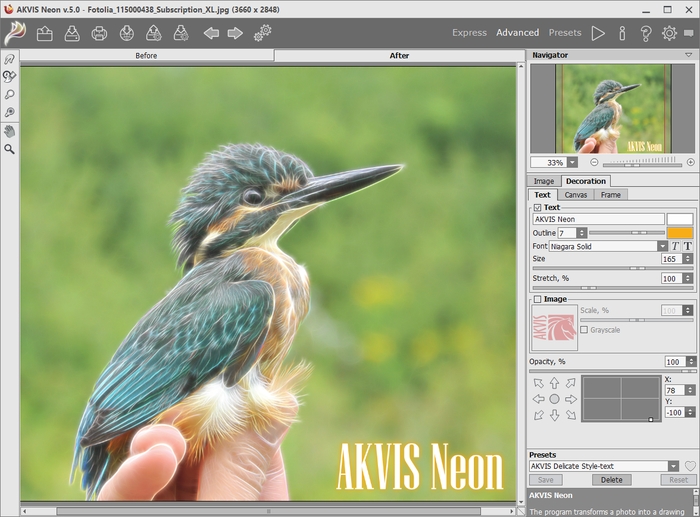The width and height of the screenshot is (700, 517).
Task: Add preset to favorites heart icon
Action: click(690, 466)
